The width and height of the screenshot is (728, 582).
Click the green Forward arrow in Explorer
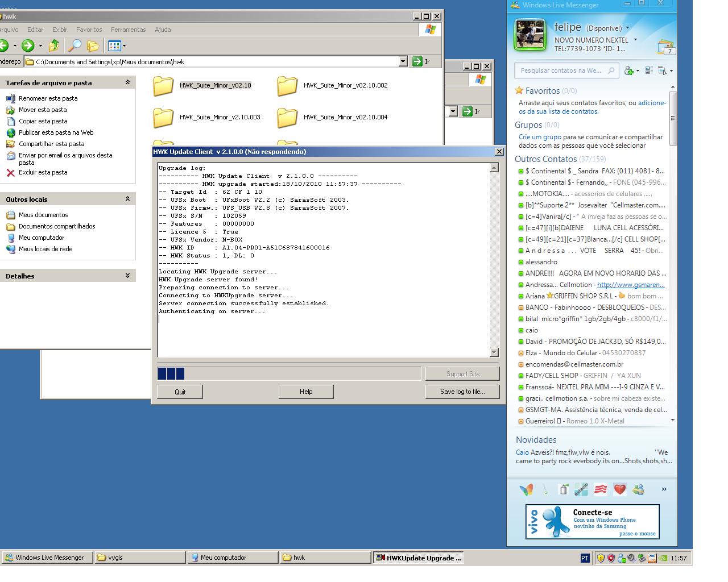[x=28, y=45]
